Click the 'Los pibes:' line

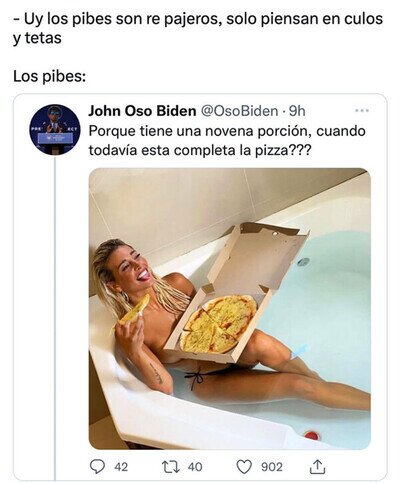(50, 77)
